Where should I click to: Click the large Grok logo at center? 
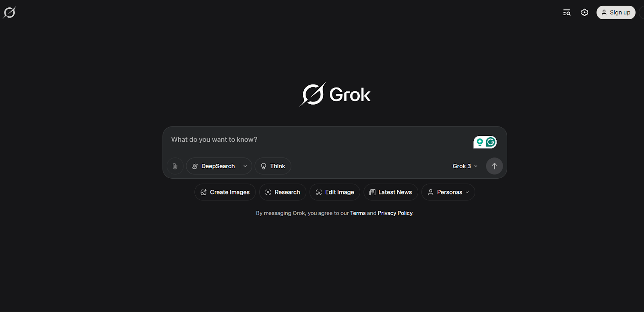tap(335, 95)
